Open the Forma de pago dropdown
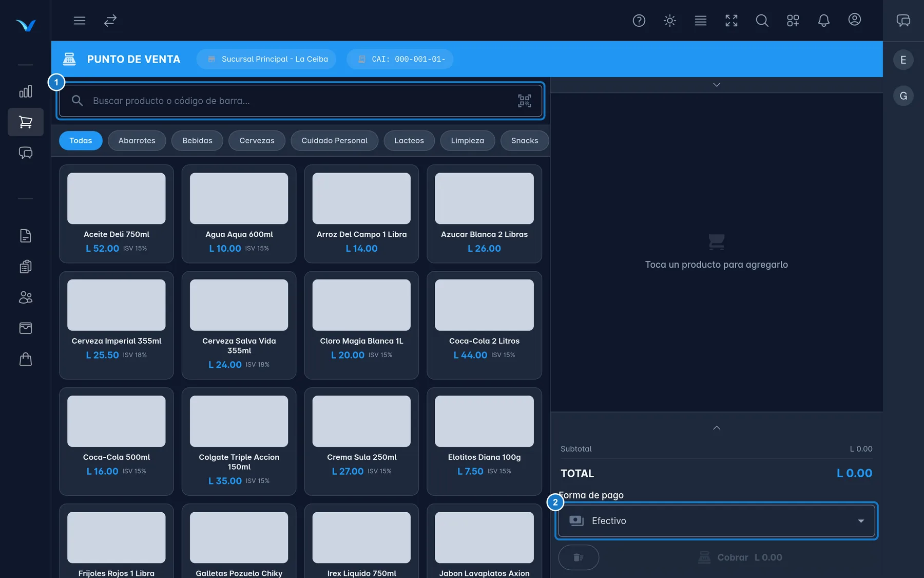The width and height of the screenshot is (924, 578). pyautogui.click(x=717, y=521)
